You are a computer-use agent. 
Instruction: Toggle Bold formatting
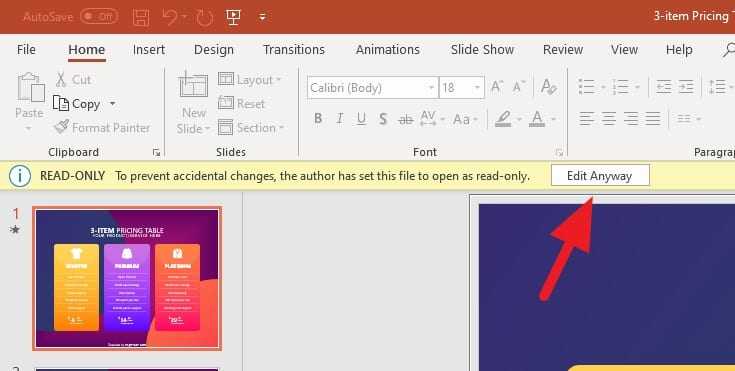[318, 119]
